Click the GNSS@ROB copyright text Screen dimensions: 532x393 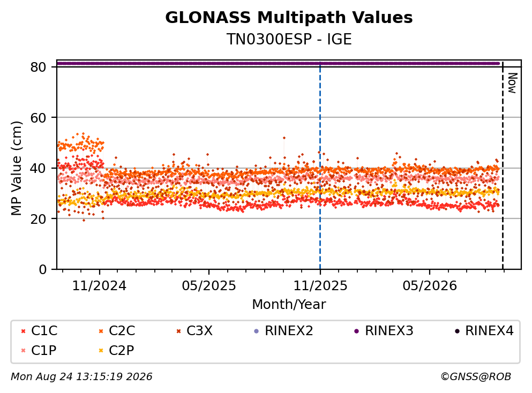(x=476, y=377)
